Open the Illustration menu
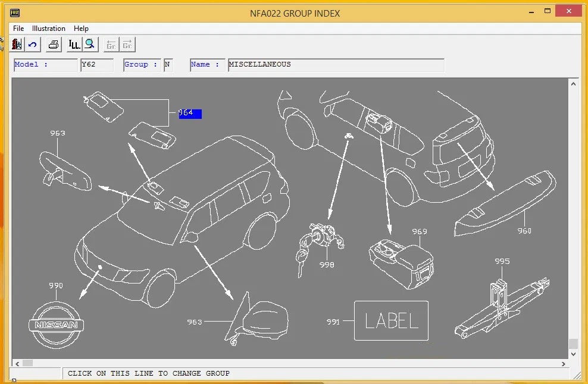588x384 pixels. (49, 29)
